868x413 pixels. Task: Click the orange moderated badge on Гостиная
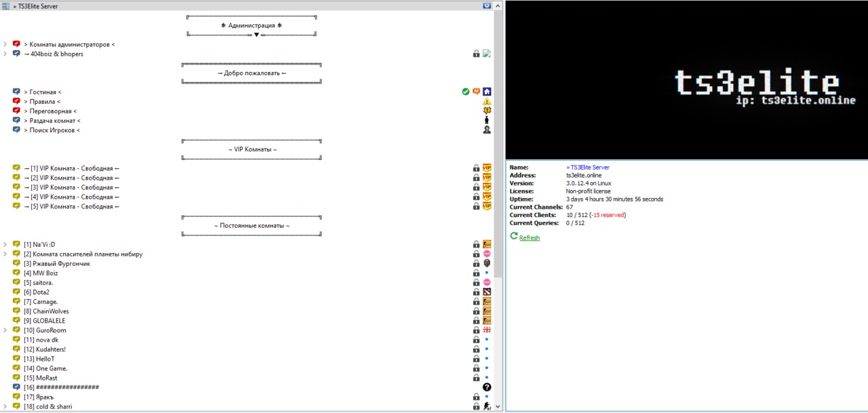coord(476,92)
